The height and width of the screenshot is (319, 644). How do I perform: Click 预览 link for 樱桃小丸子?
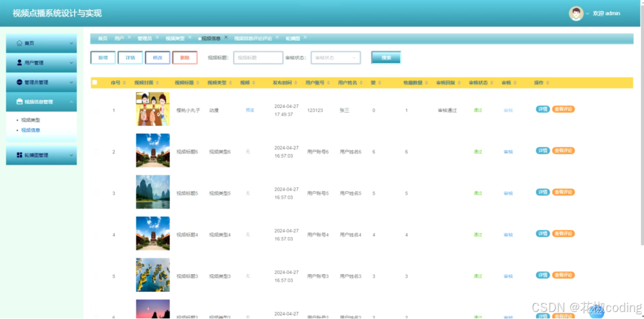pyautogui.click(x=250, y=110)
